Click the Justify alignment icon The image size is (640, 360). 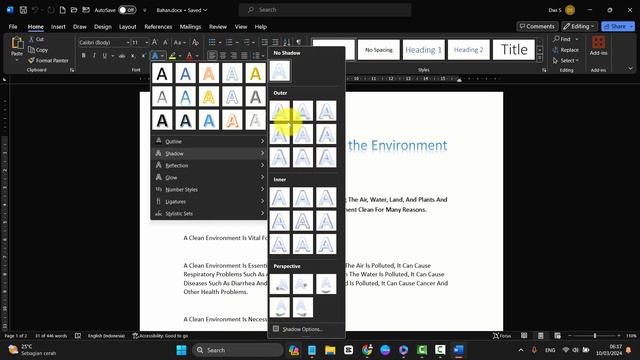pos(244,56)
